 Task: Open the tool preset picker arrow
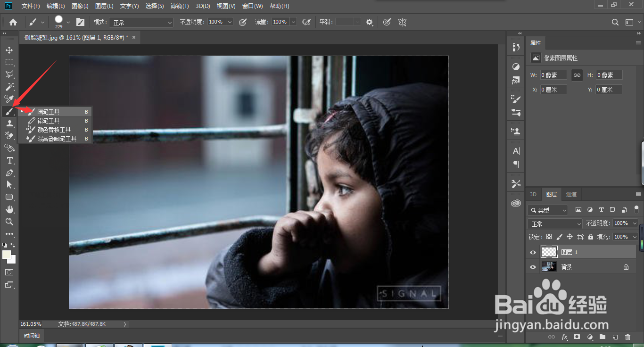coord(42,22)
